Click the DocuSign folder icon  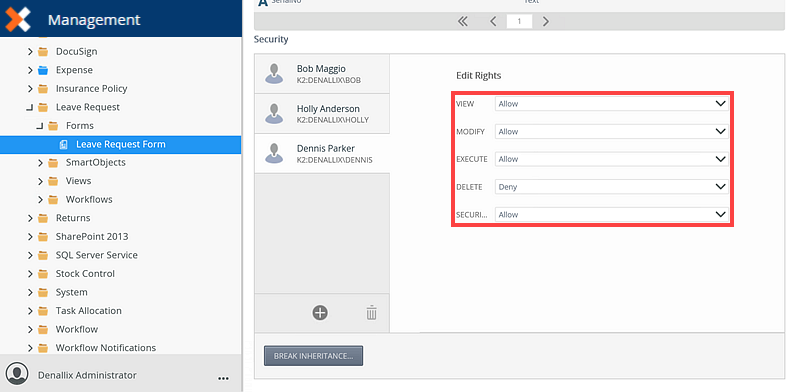pos(43,51)
